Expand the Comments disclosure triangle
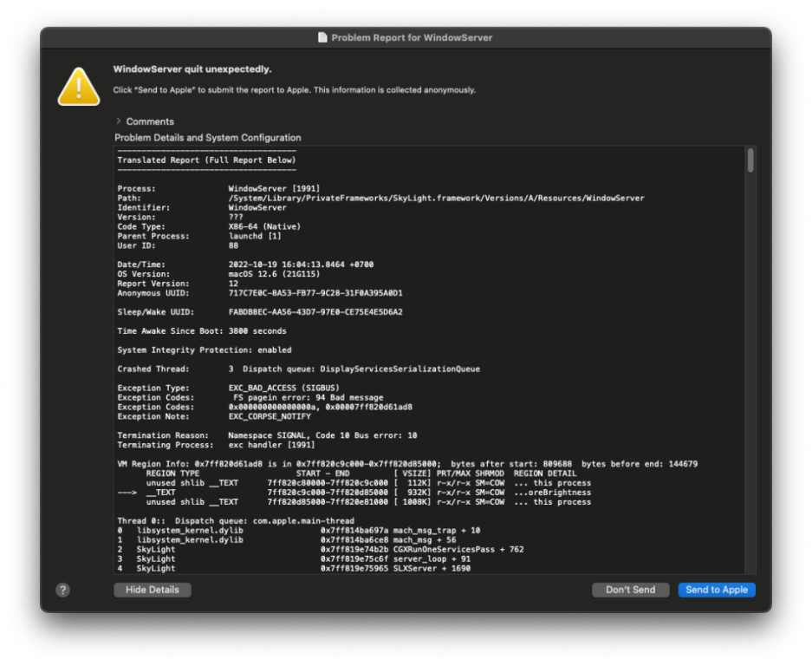Viewport: 812px width, 666px height. click(119, 121)
